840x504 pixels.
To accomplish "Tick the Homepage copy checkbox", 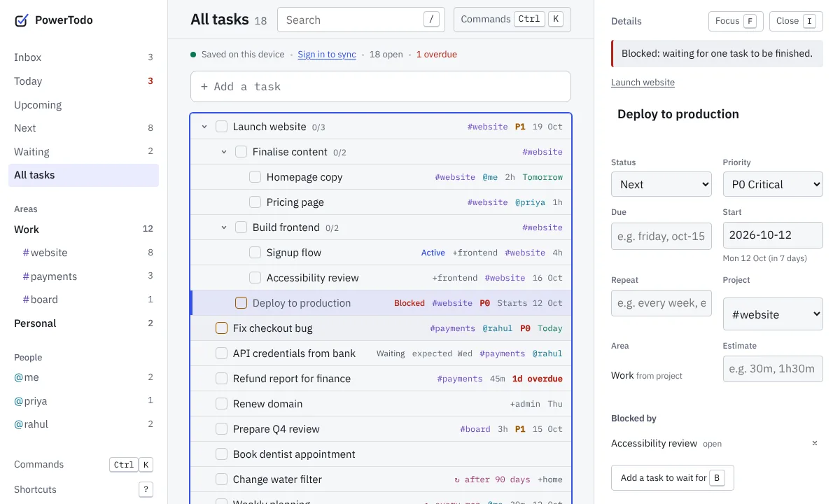I will (x=255, y=177).
